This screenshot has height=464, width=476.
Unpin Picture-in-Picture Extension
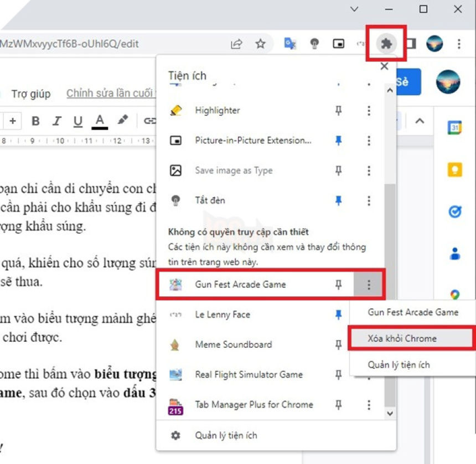click(338, 140)
